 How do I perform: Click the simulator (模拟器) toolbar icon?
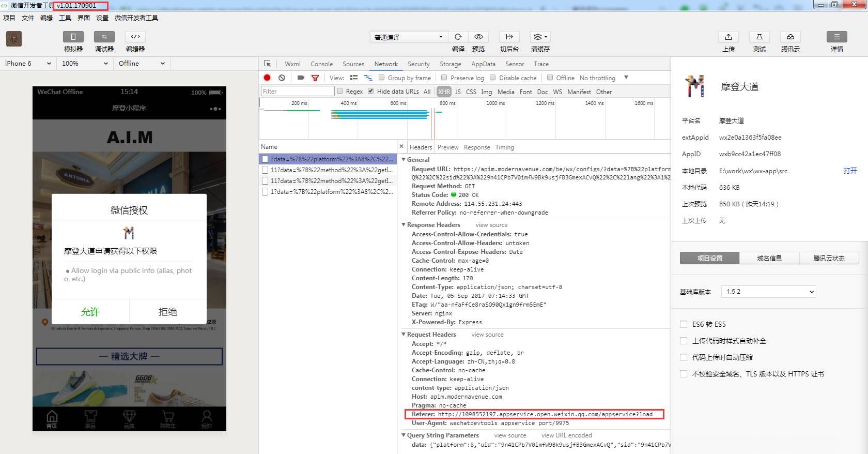pos(73,37)
